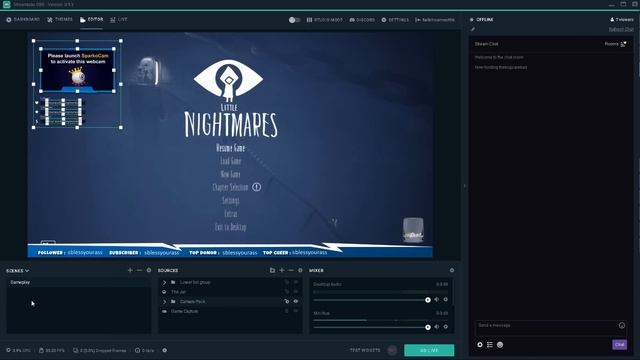The image size is (640, 360).
Task: Click the FPS status indicator
Action: point(52,350)
